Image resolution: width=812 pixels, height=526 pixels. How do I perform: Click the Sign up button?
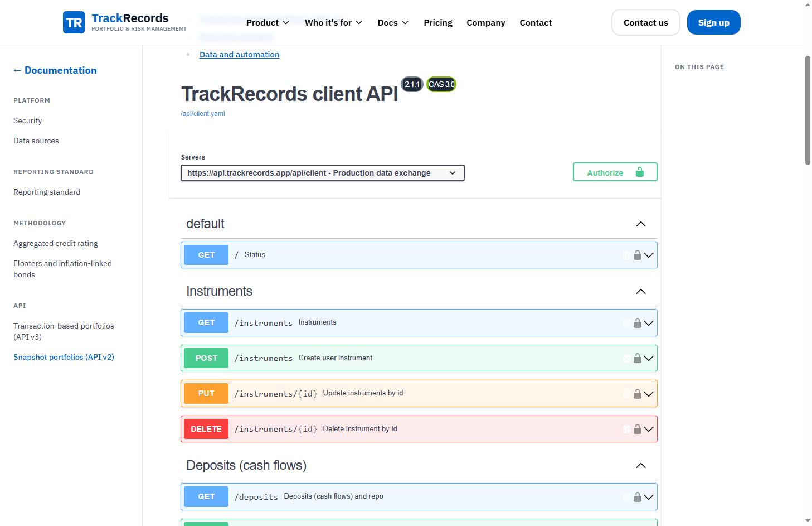click(714, 23)
